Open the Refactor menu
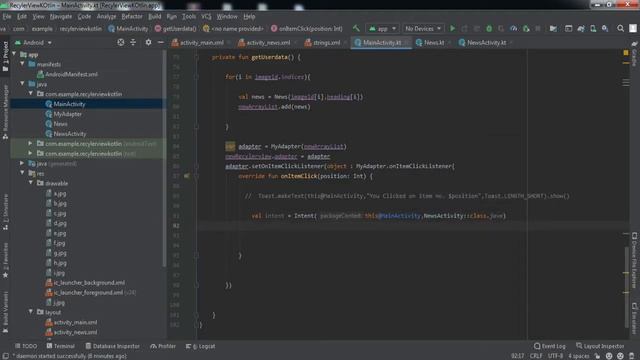The width and height of the screenshot is (640, 360). [x=132, y=17]
